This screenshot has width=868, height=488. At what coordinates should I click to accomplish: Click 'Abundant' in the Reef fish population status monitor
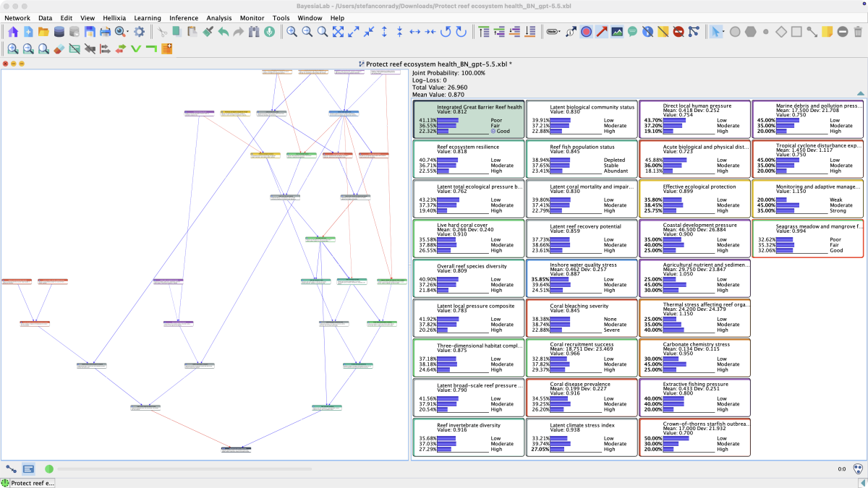(x=617, y=171)
